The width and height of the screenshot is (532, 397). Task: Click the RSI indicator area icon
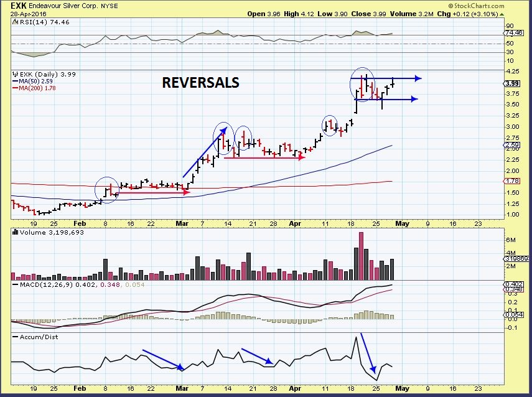15,22
